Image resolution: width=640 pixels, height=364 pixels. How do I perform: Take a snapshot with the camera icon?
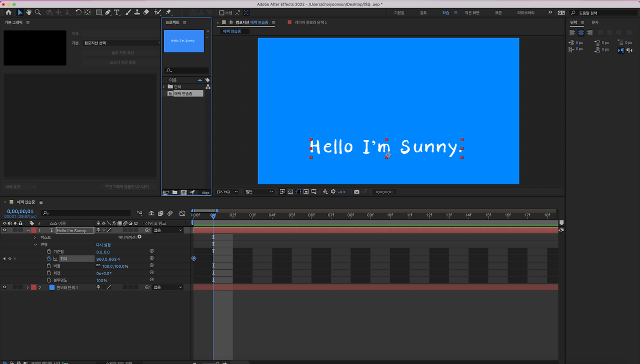356,192
